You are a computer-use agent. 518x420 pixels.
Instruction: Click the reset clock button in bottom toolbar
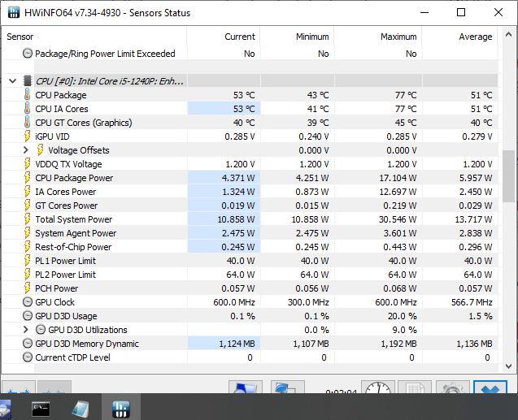tap(378, 387)
